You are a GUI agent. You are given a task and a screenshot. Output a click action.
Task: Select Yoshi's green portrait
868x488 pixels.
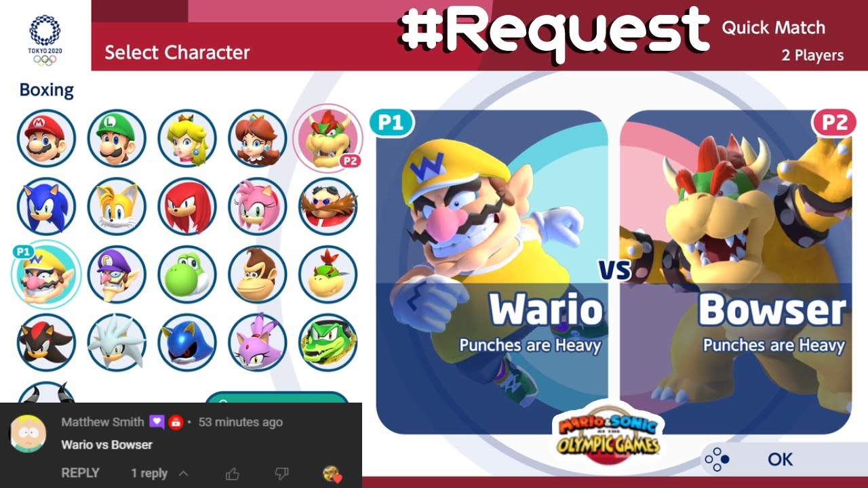[187, 274]
